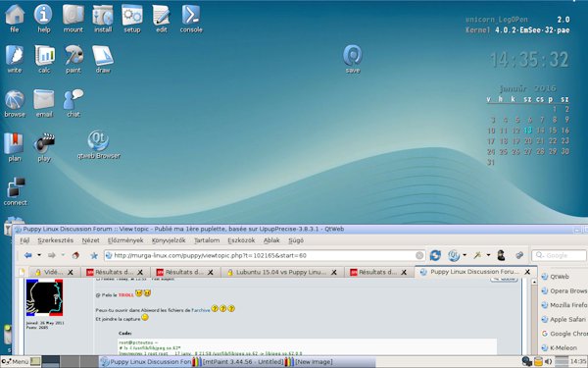Open the install desktop icon

(103, 19)
